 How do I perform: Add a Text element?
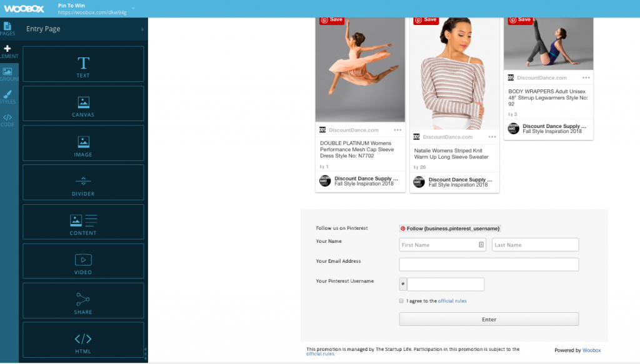coord(83,64)
